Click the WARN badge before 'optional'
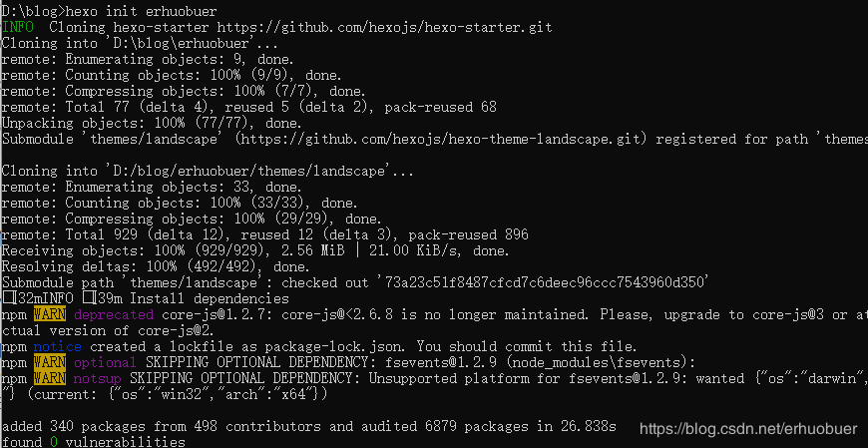This screenshot has height=448, width=868. point(51,362)
